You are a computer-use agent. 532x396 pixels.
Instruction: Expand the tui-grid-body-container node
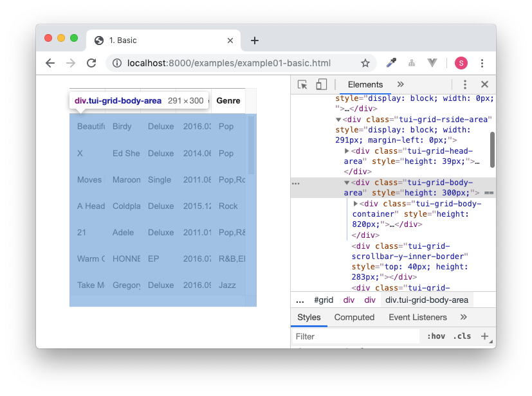pos(355,203)
